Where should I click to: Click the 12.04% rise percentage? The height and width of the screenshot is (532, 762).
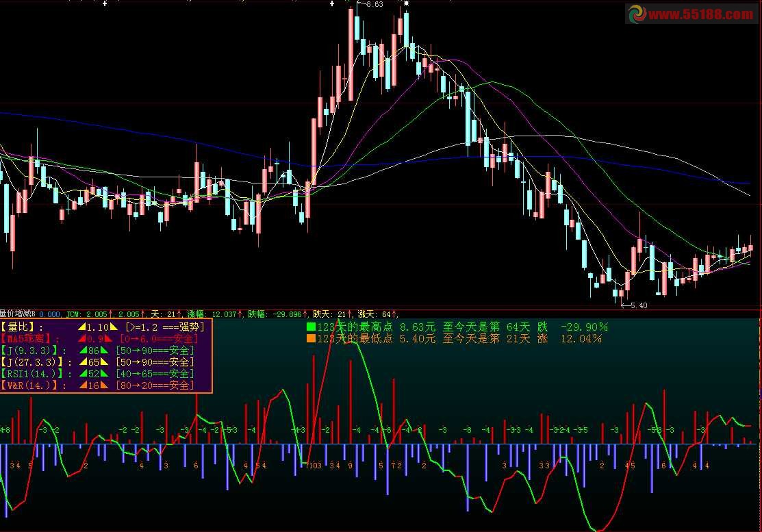click(x=581, y=339)
